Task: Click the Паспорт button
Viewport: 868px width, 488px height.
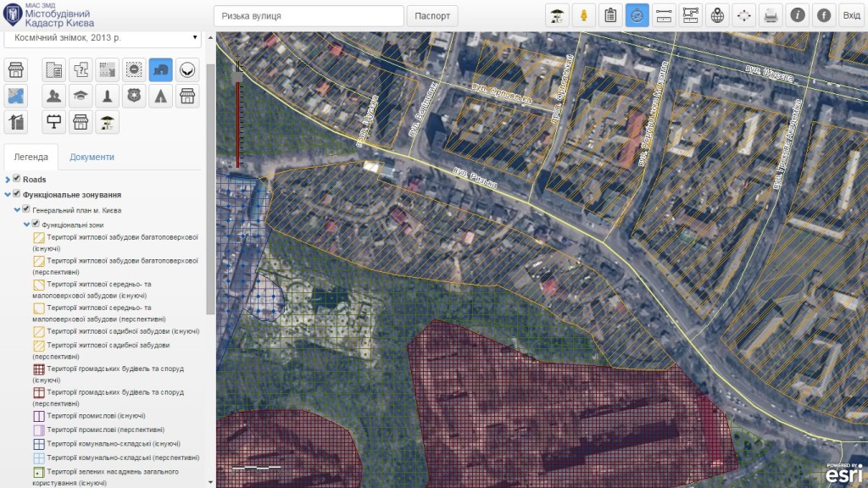Action: click(432, 16)
